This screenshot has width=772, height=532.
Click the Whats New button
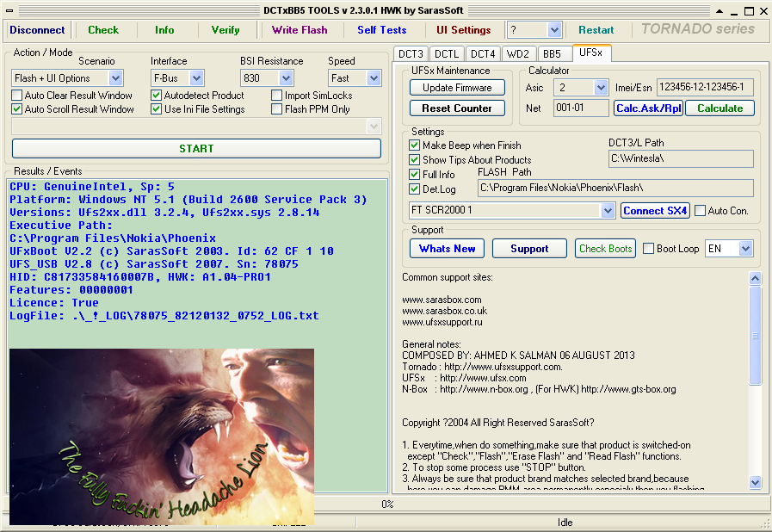click(447, 248)
